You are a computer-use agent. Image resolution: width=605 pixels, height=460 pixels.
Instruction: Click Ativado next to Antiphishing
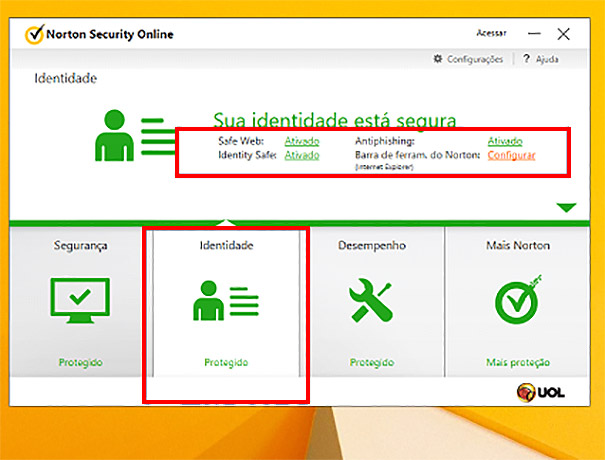[x=505, y=141]
